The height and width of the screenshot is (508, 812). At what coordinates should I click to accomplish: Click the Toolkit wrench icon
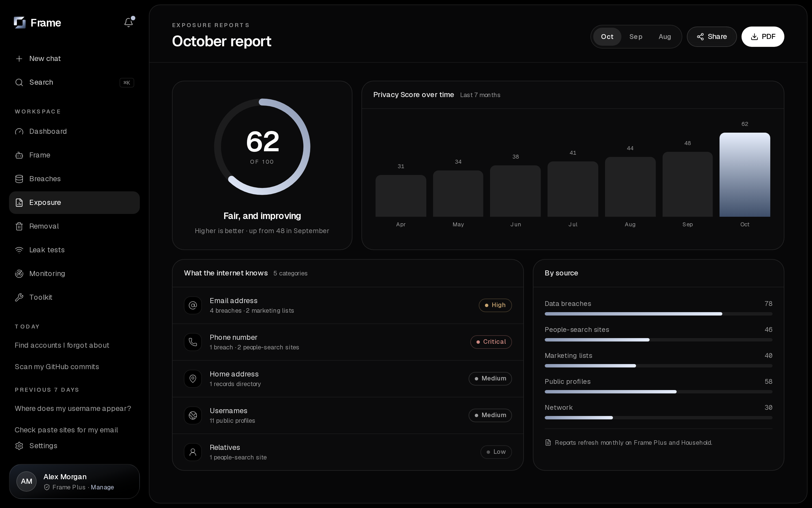tap(19, 297)
